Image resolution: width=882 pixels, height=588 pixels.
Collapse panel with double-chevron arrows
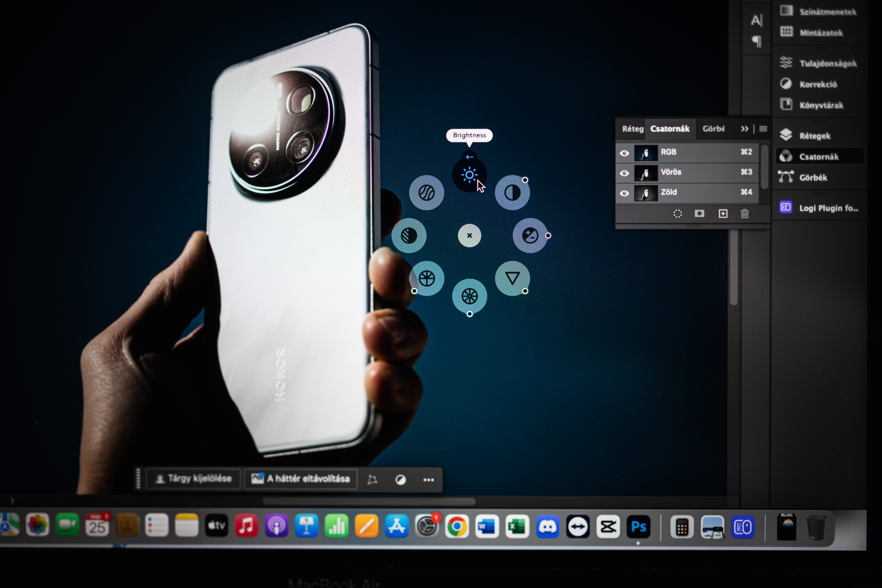(x=744, y=129)
